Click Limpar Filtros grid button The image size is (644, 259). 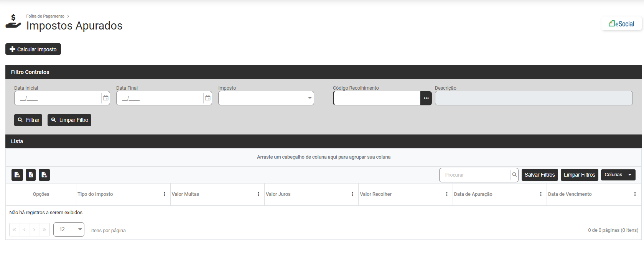[x=579, y=175]
